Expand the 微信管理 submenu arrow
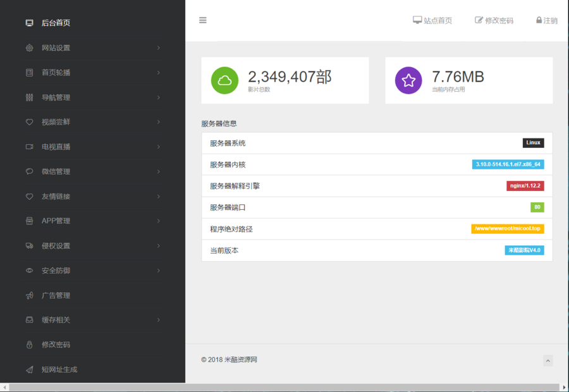 158,171
